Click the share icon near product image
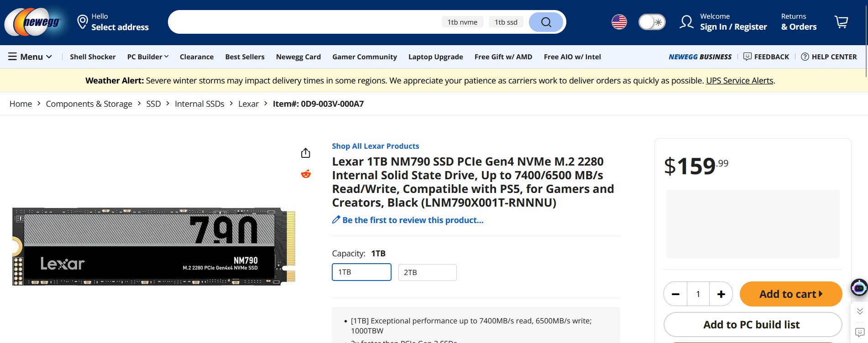This screenshot has width=868, height=343. pos(306,153)
